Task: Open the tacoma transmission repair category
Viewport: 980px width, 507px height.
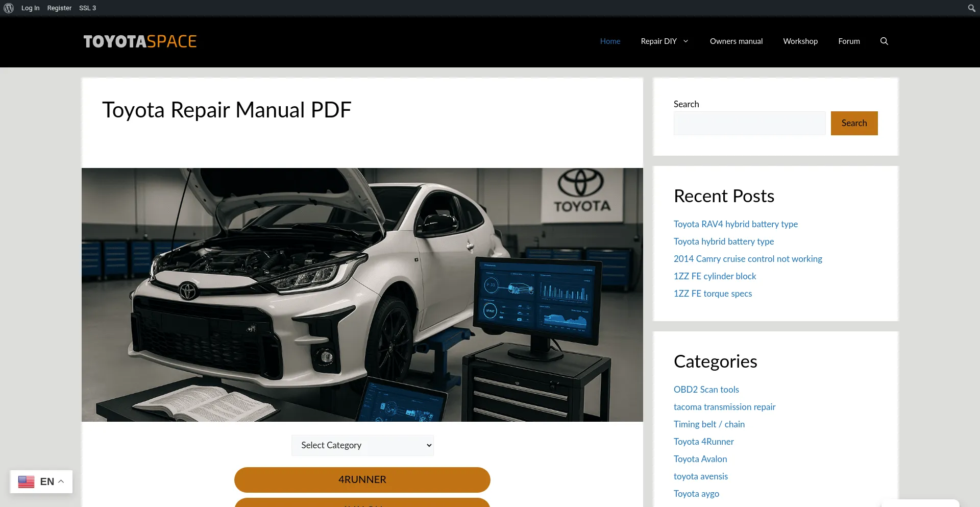Action: pos(724,407)
